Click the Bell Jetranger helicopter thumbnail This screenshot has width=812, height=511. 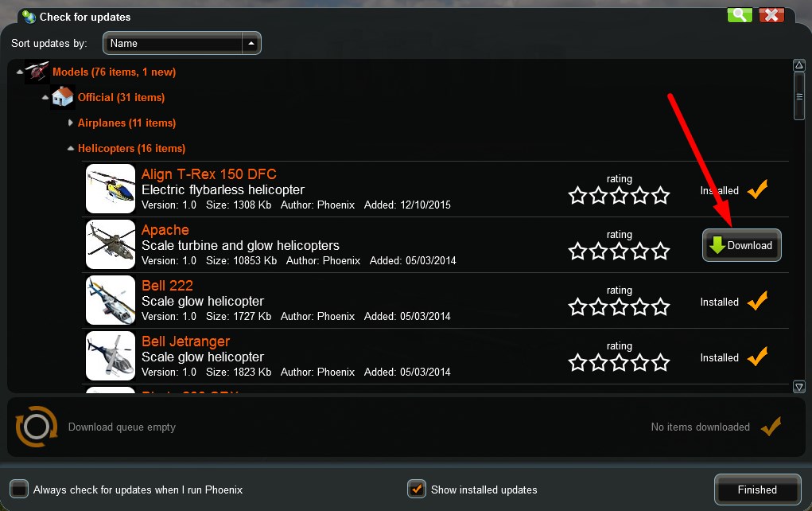pyautogui.click(x=110, y=357)
